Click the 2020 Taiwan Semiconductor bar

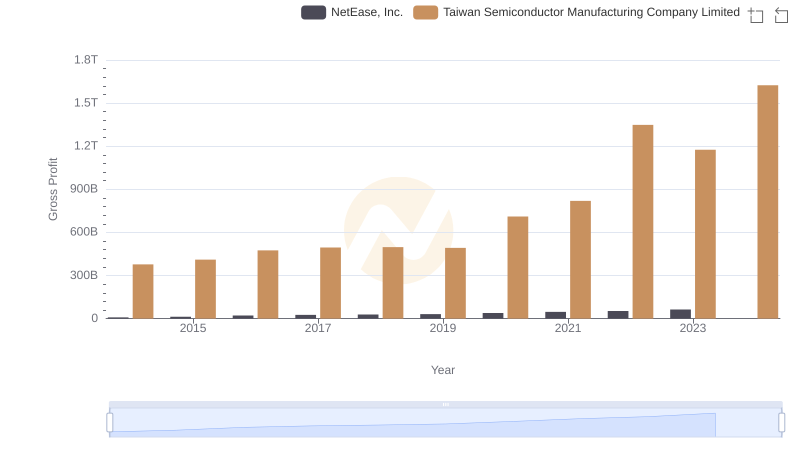[518, 268]
